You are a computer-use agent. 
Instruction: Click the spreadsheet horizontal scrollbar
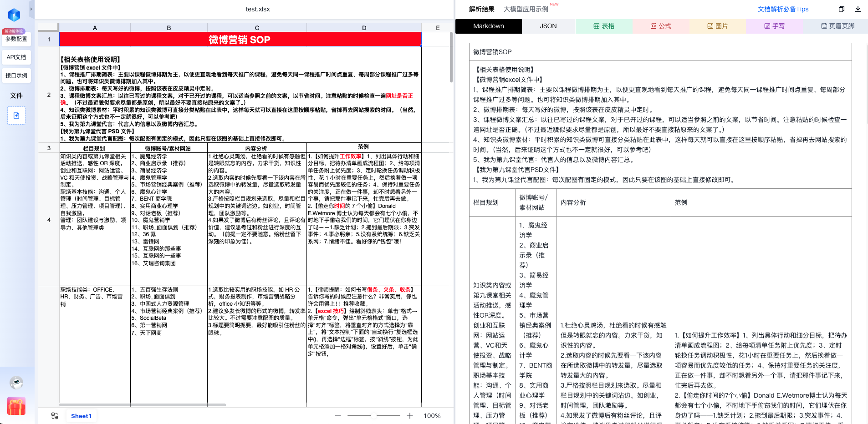coord(143,404)
